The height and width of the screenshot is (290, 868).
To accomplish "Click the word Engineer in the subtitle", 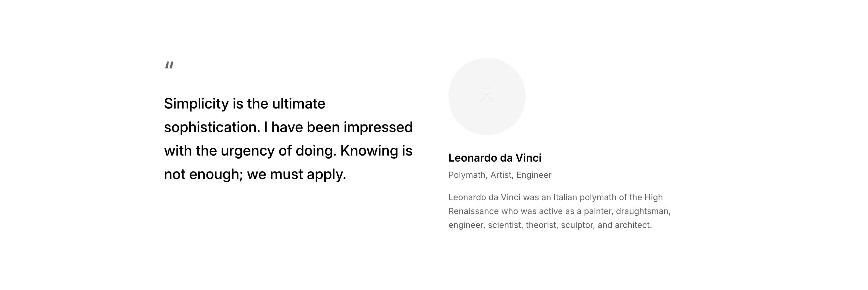I will (534, 175).
